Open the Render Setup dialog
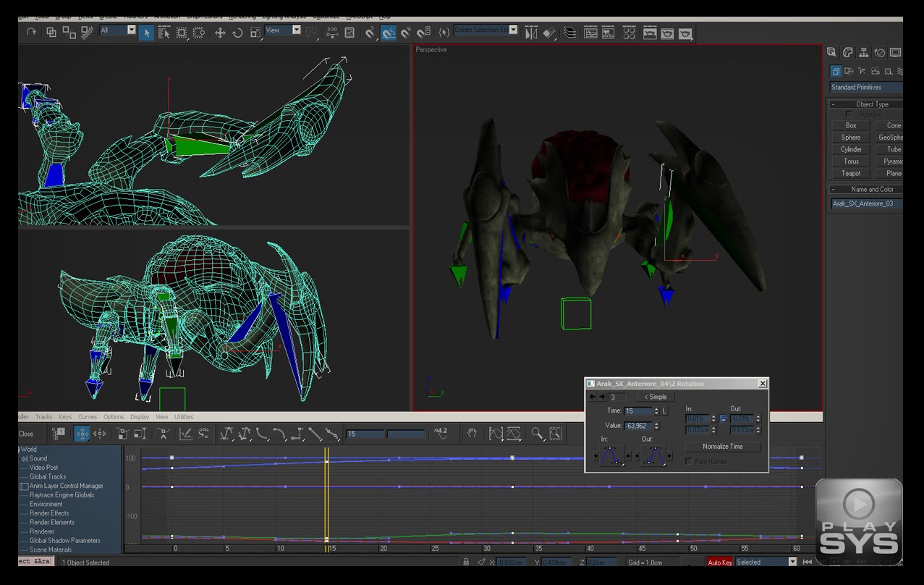The height and width of the screenshot is (585, 924). (x=650, y=33)
